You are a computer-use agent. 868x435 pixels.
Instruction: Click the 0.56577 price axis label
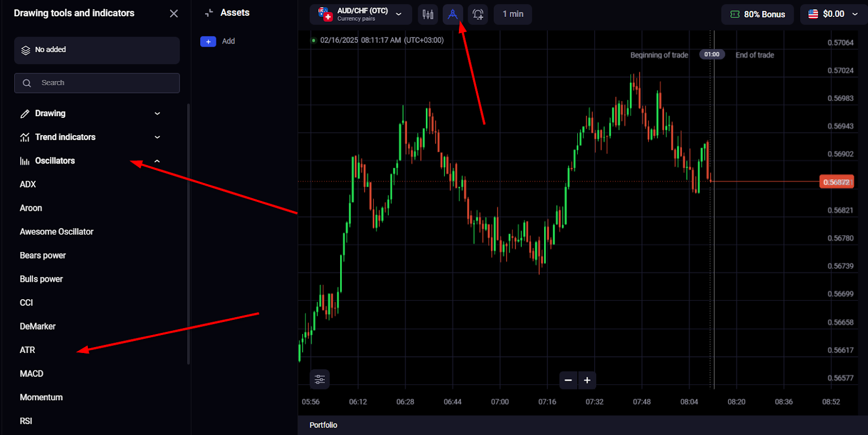tap(840, 378)
